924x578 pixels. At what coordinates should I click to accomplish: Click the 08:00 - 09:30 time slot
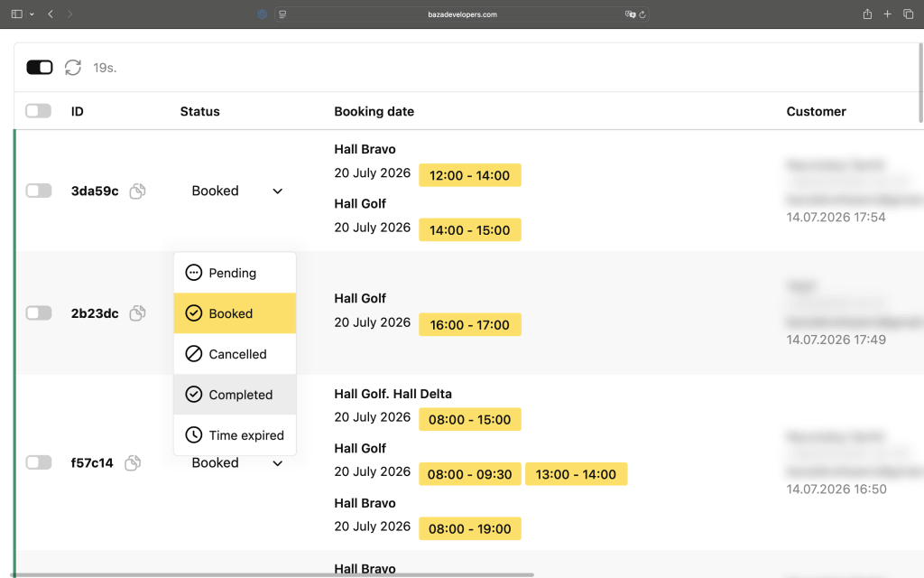469,474
